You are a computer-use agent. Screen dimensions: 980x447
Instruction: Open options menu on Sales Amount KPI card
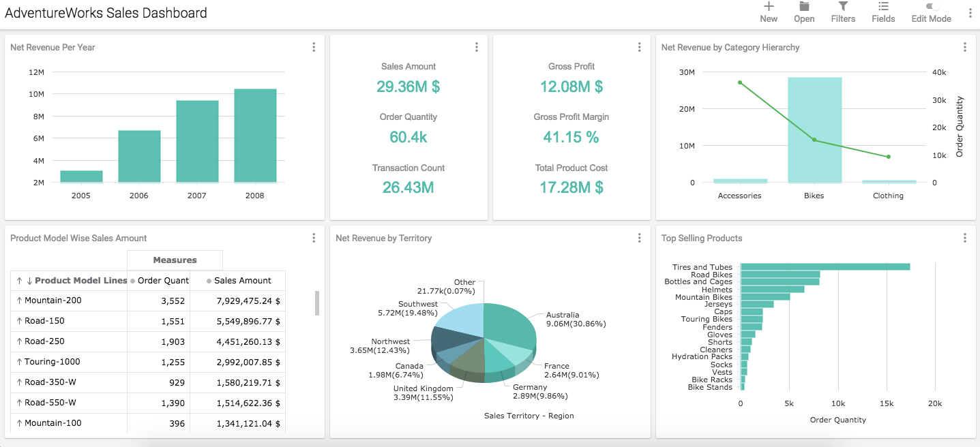pyautogui.click(x=477, y=47)
